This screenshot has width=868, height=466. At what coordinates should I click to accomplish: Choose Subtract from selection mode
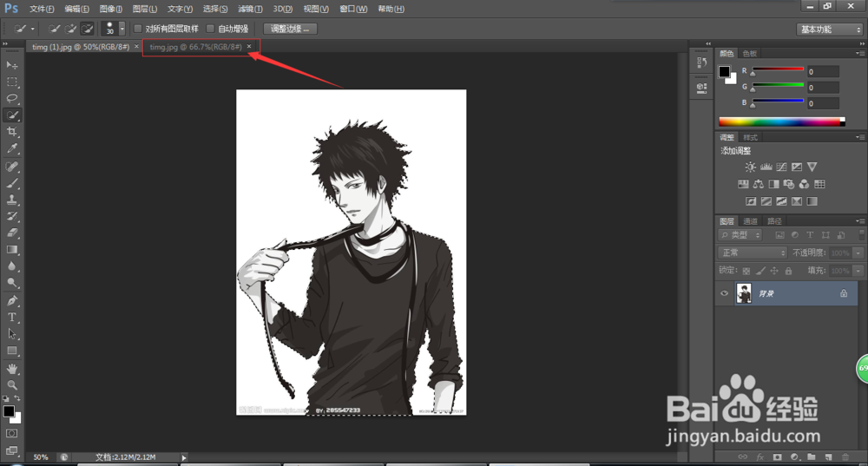[87, 29]
